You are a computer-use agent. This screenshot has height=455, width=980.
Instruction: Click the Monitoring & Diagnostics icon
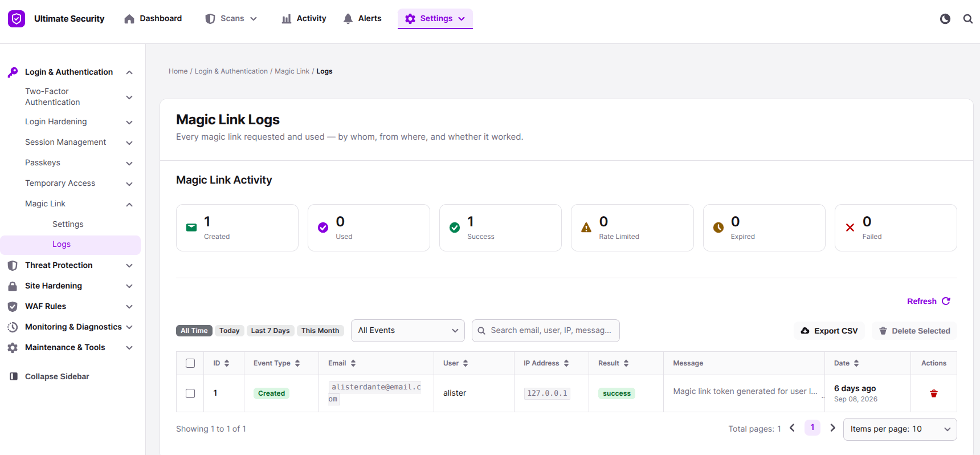(x=13, y=327)
